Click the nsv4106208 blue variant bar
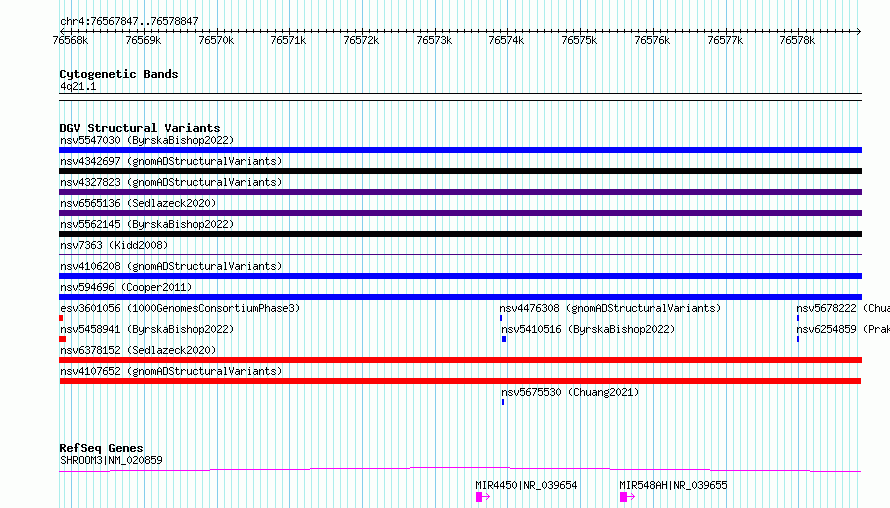 coord(460,276)
